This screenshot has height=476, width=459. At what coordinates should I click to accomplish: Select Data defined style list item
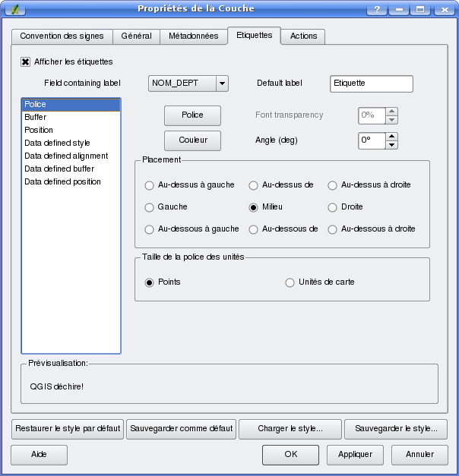pos(57,143)
